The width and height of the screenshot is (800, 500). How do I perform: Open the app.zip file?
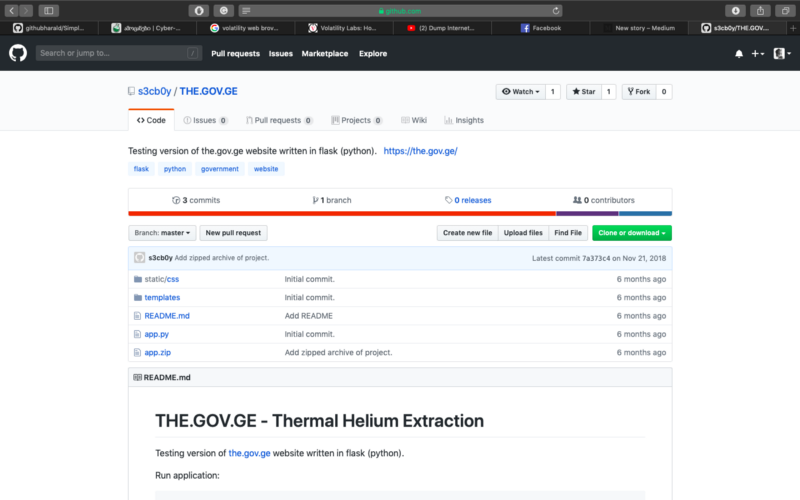pos(158,353)
